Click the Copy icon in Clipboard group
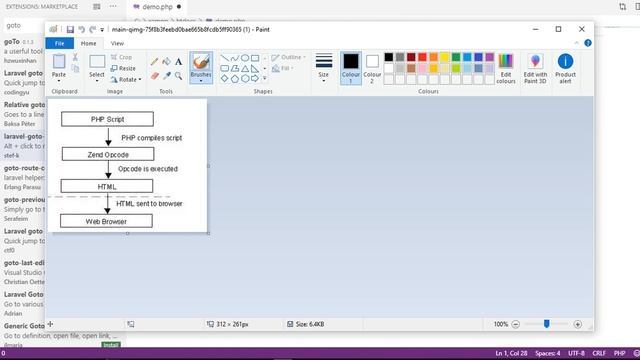The image size is (640, 360). [x=75, y=68]
